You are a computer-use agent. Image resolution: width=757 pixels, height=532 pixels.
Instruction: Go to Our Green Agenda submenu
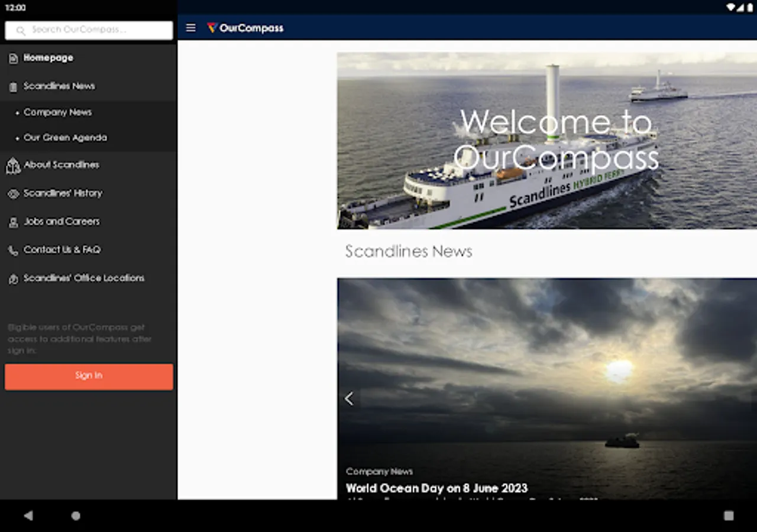point(89,138)
